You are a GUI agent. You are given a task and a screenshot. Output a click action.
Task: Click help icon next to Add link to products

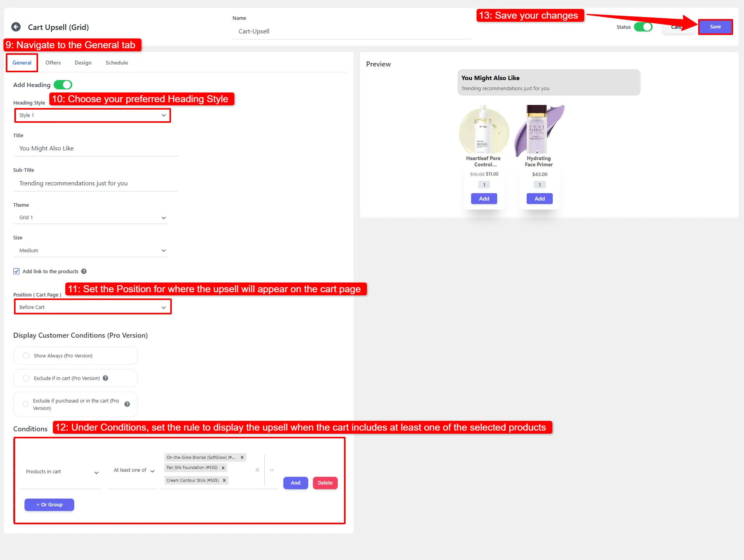(84, 271)
